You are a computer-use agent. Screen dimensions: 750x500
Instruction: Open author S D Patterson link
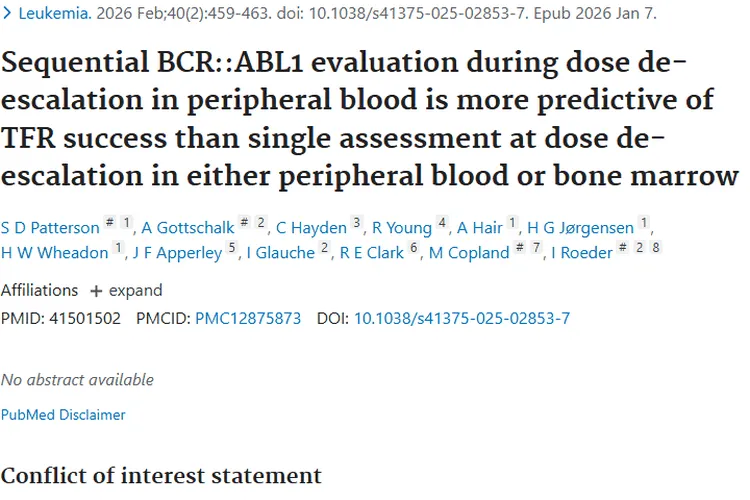(x=50, y=228)
